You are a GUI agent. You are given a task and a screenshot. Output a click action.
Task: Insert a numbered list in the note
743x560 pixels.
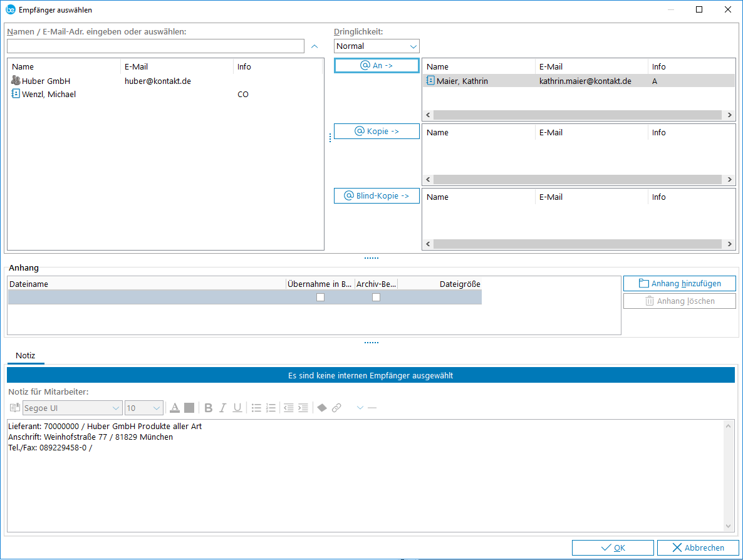point(271,408)
